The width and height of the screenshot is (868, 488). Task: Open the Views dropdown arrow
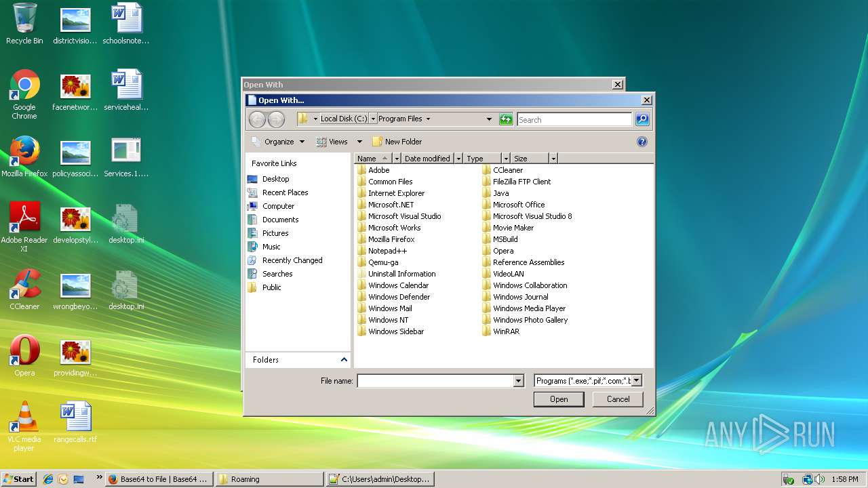[x=359, y=142]
